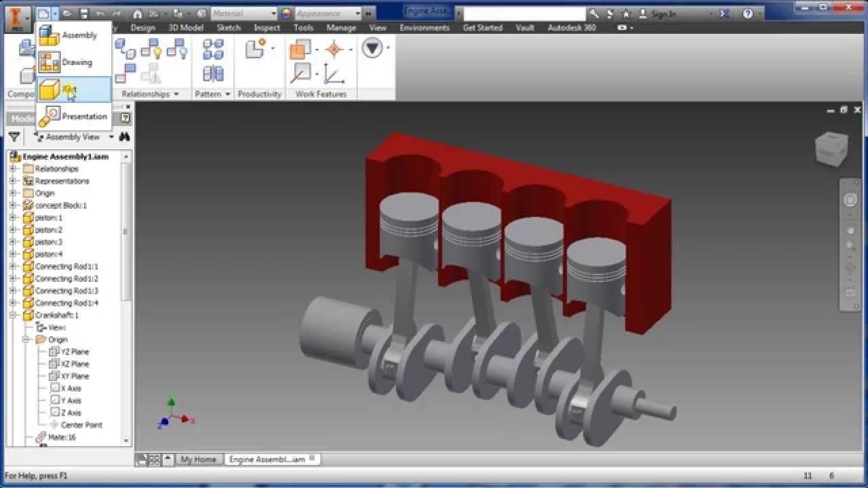
Task: Click the browser filter funnel icon
Action: [14, 137]
